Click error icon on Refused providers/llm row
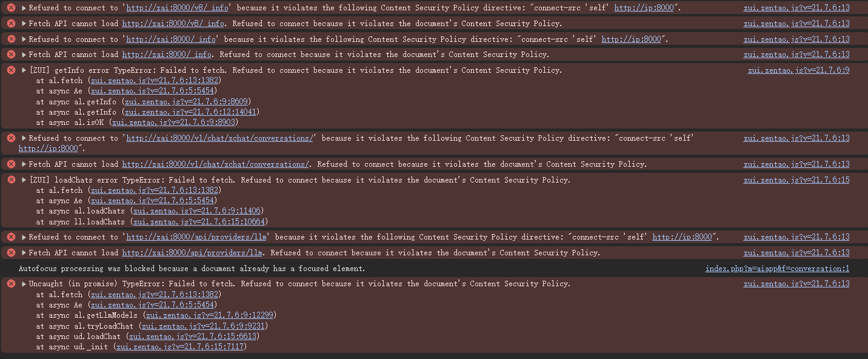The image size is (868, 359). pos(11,237)
